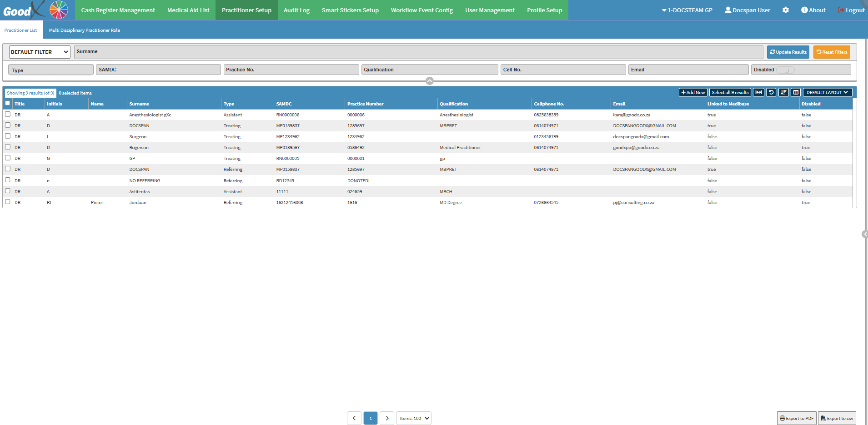Click the Update Results button
The width and height of the screenshot is (868, 425).
(788, 52)
